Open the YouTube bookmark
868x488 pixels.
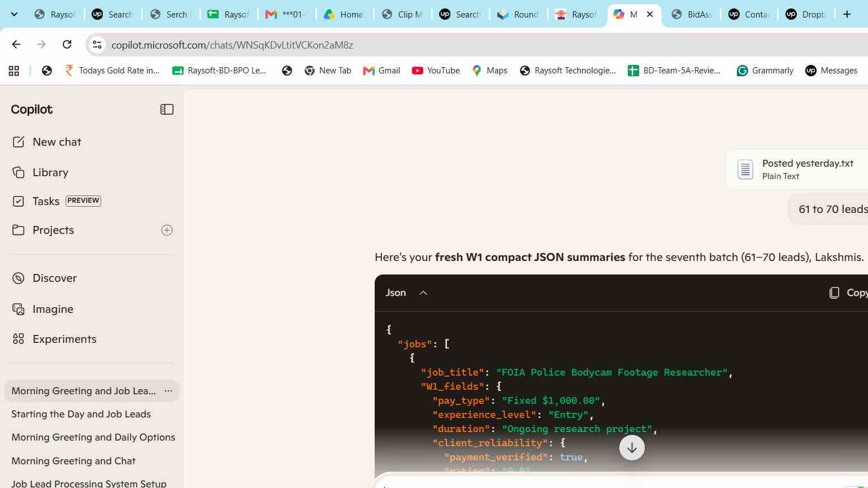click(436, 71)
